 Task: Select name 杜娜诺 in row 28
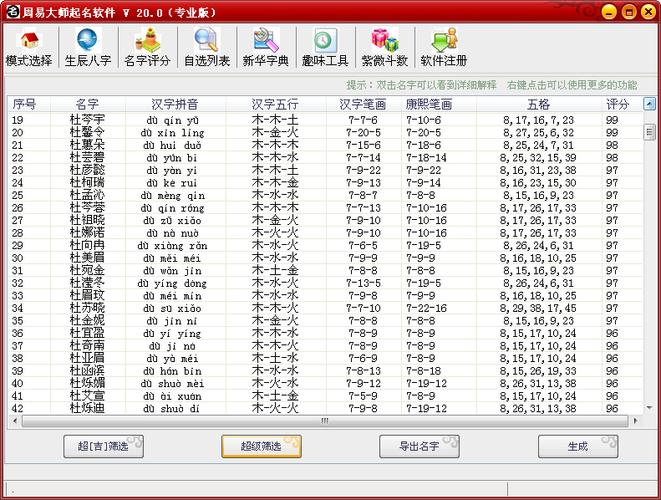(87, 233)
